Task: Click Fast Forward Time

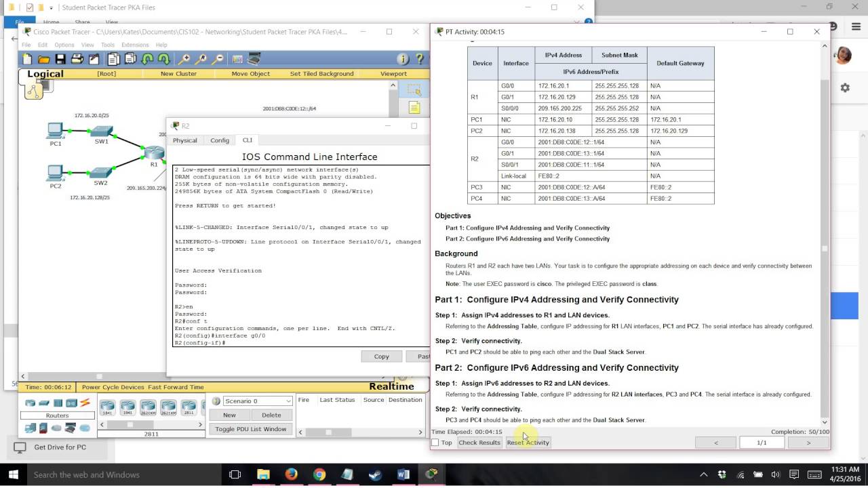Action: point(176,387)
